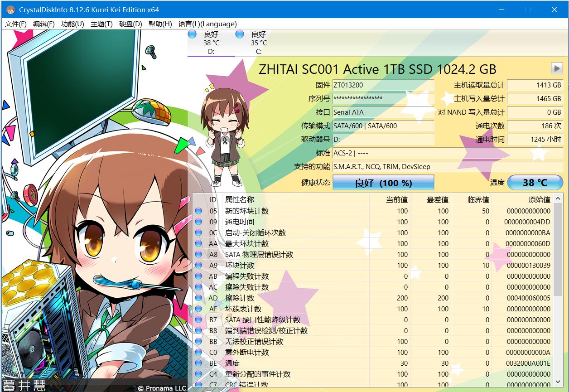The image size is (569, 392).
Task: Open the 帮助(H) menu
Action: coord(160,24)
